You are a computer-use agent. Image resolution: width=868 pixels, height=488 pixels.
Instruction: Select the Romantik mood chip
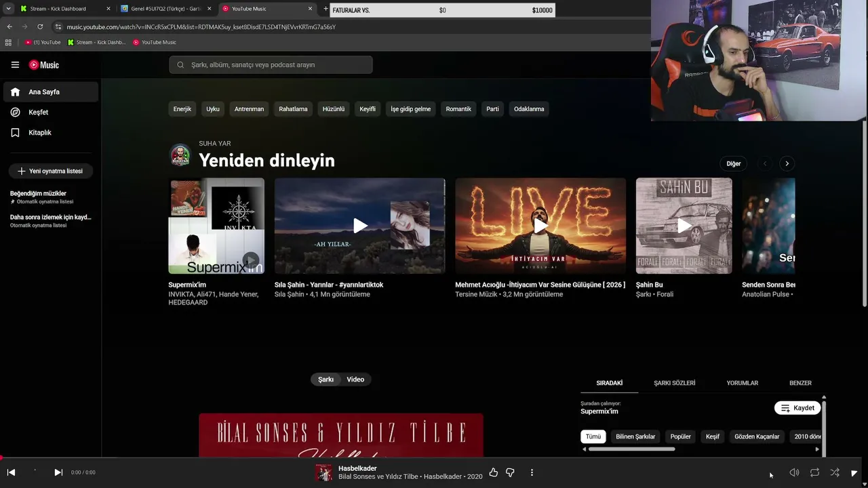click(458, 109)
